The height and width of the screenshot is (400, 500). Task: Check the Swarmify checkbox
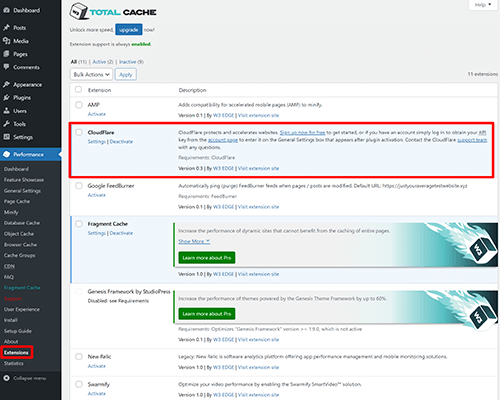(79, 384)
